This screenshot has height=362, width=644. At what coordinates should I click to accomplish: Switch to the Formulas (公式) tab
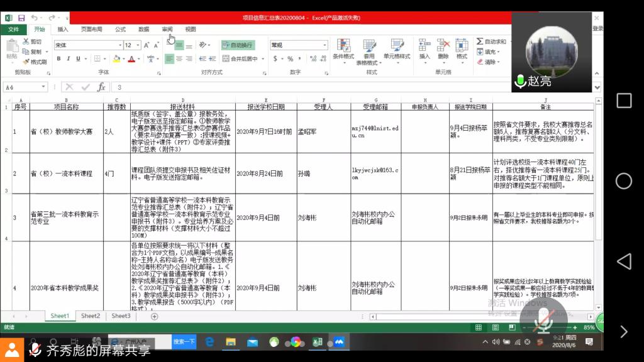[120, 29]
